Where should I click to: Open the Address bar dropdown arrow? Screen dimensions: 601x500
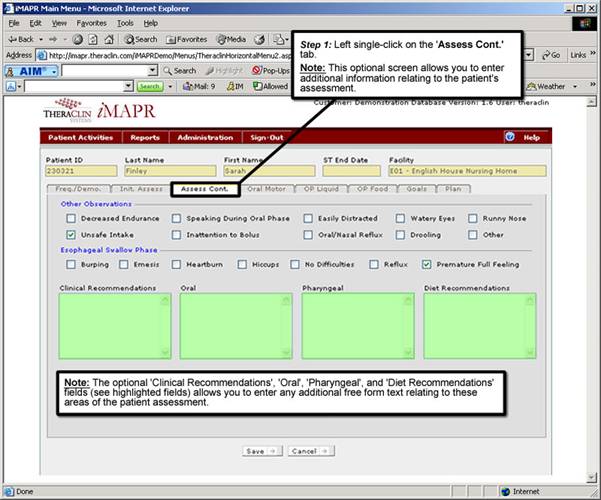[529, 55]
